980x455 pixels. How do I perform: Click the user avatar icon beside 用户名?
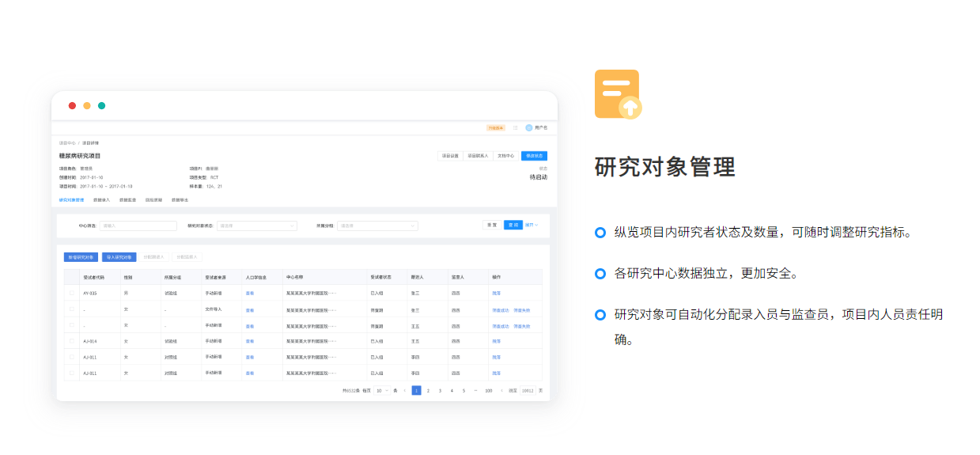(528, 127)
